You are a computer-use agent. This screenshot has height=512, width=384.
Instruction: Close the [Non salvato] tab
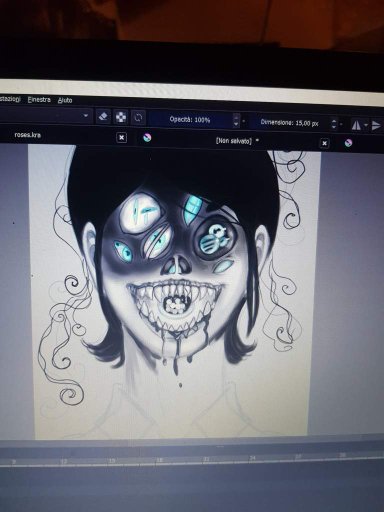pyautogui.click(x=324, y=143)
